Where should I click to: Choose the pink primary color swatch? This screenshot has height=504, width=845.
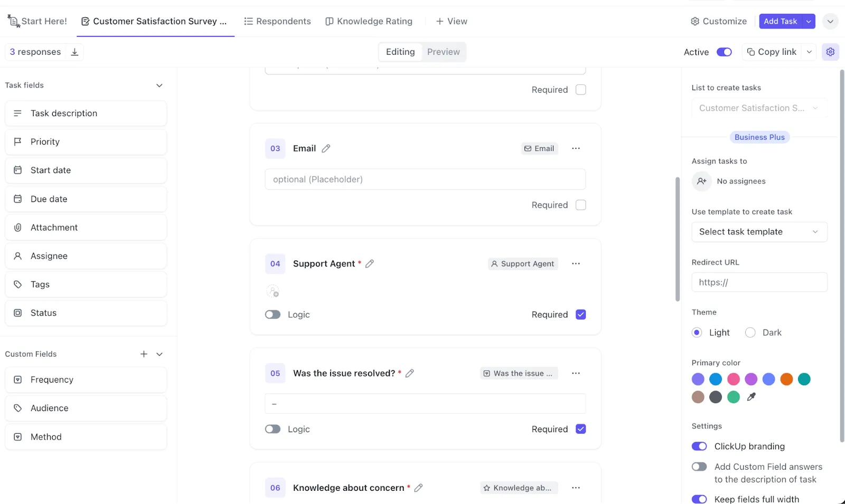[733, 379]
